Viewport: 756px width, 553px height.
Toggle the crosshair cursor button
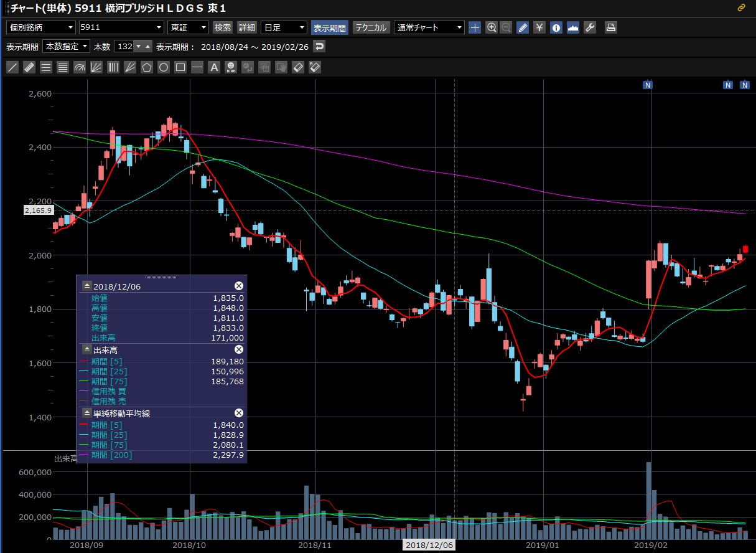tap(475, 27)
